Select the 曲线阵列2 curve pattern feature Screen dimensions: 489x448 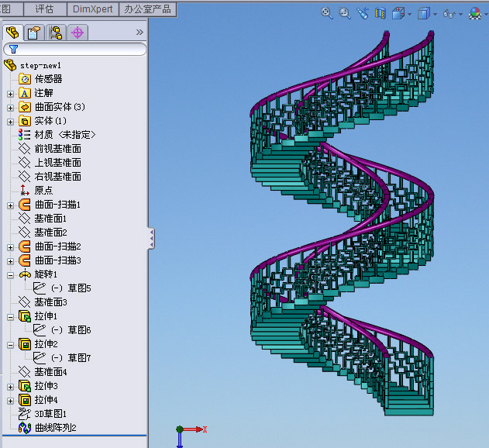56,428
